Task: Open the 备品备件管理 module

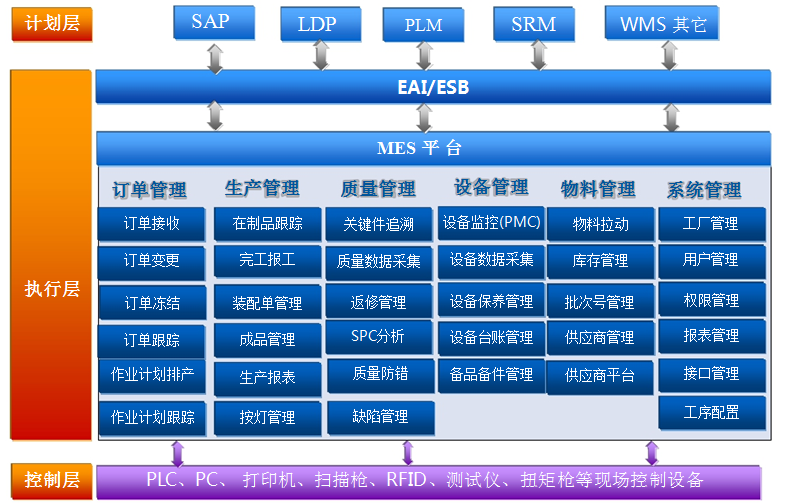Action: coord(491,375)
